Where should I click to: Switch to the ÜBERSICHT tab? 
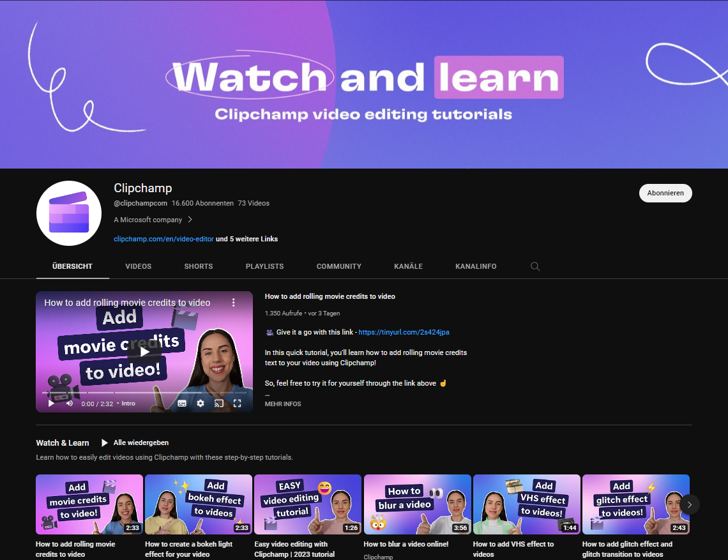click(72, 266)
